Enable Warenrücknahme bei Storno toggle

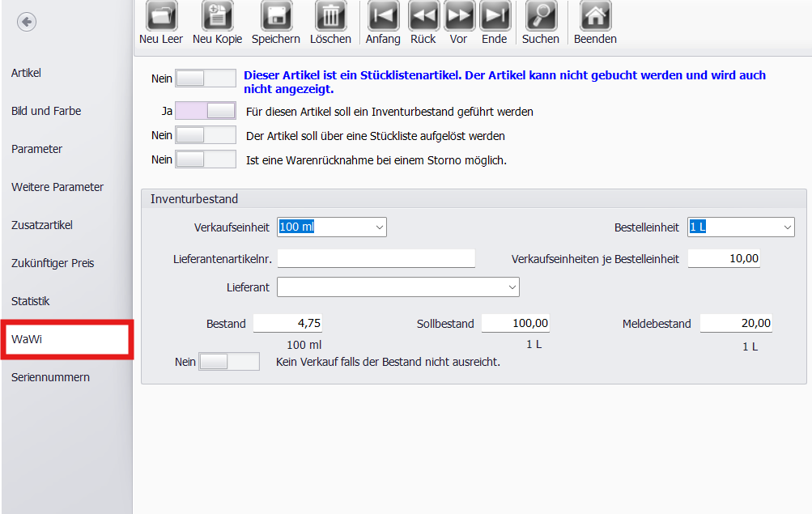[206, 159]
